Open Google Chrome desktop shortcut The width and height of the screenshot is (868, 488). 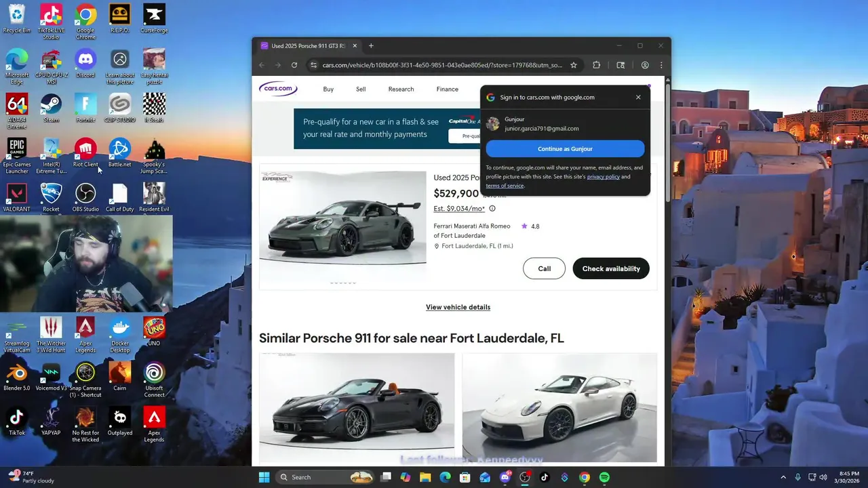[85, 22]
